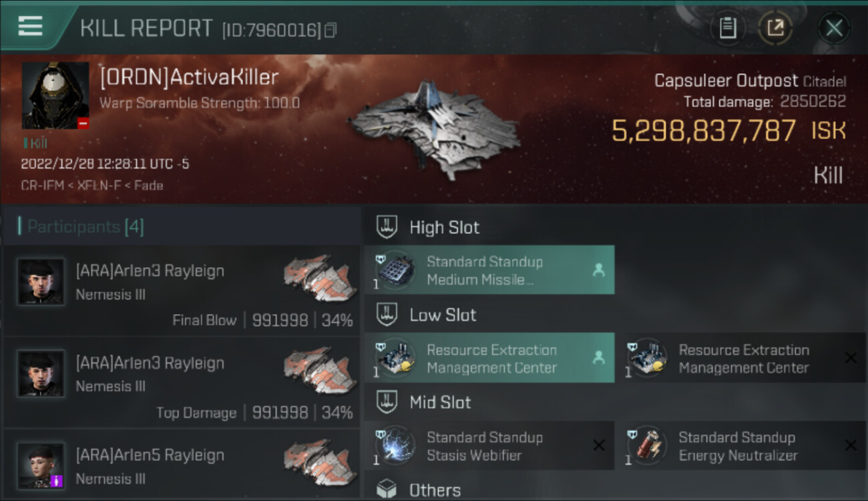Select Arlen3 Rayleigh Final Blow entry

182,290
